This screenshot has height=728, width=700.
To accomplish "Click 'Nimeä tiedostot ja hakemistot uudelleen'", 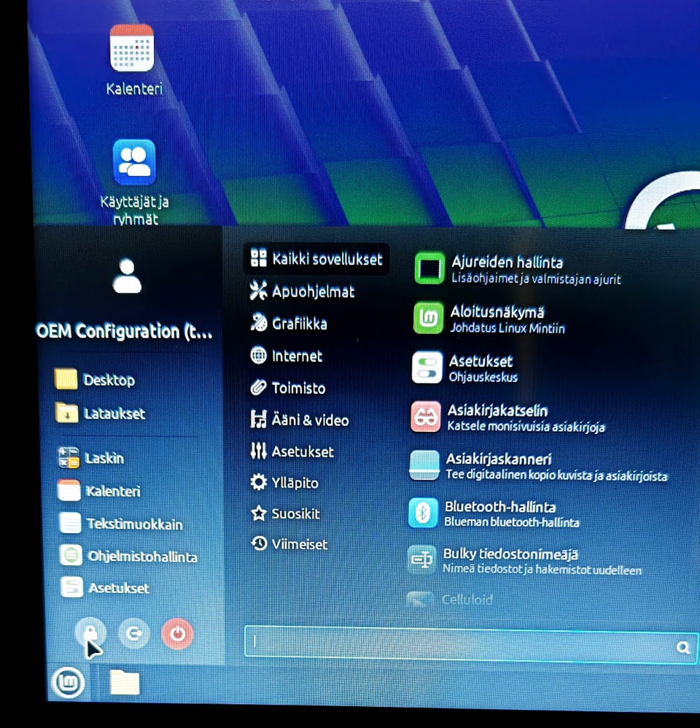I will point(542,569).
